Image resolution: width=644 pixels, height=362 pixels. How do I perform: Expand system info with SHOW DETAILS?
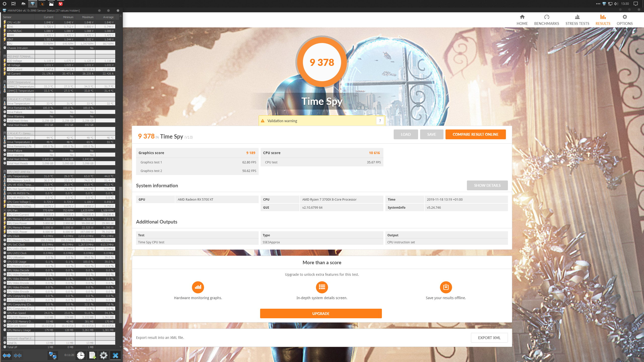[x=487, y=185]
